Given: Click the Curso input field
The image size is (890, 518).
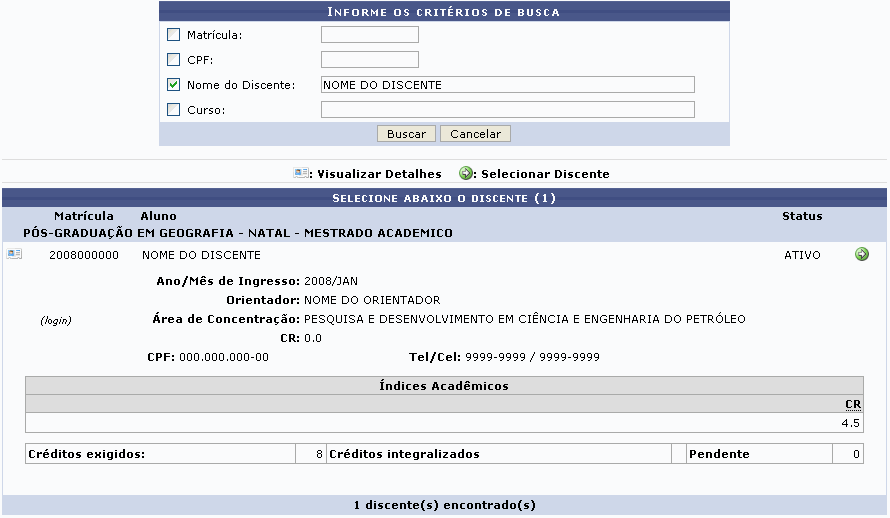Looking at the screenshot, I should click(x=507, y=110).
